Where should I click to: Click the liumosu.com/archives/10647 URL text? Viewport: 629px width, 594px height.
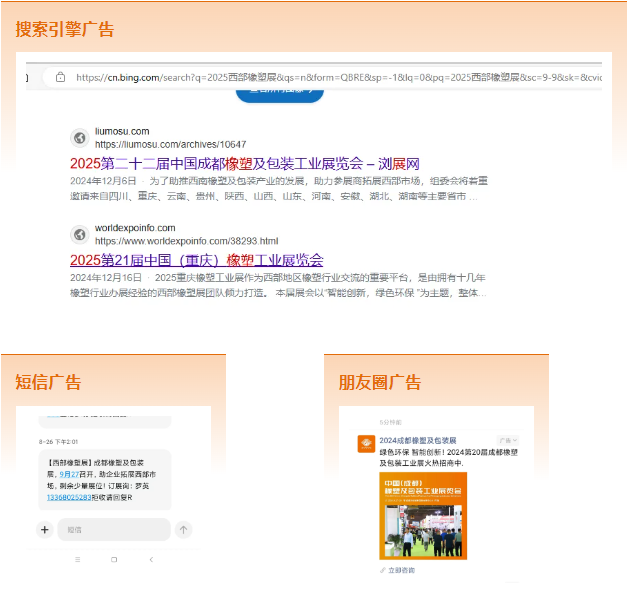pyautogui.click(x=170, y=144)
